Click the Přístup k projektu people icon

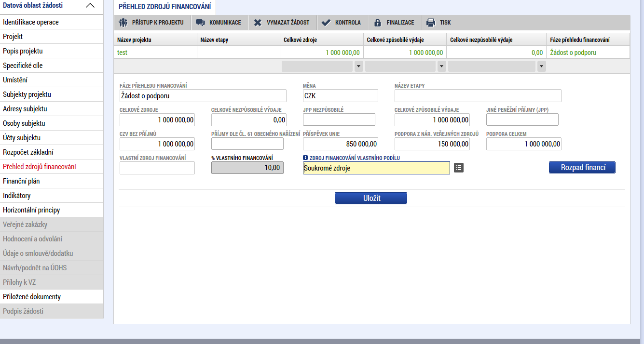(123, 22)
